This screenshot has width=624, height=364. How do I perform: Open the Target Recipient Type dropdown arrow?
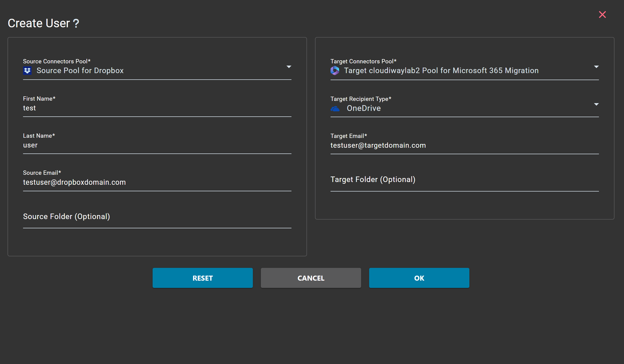click(x=596, y=104)
